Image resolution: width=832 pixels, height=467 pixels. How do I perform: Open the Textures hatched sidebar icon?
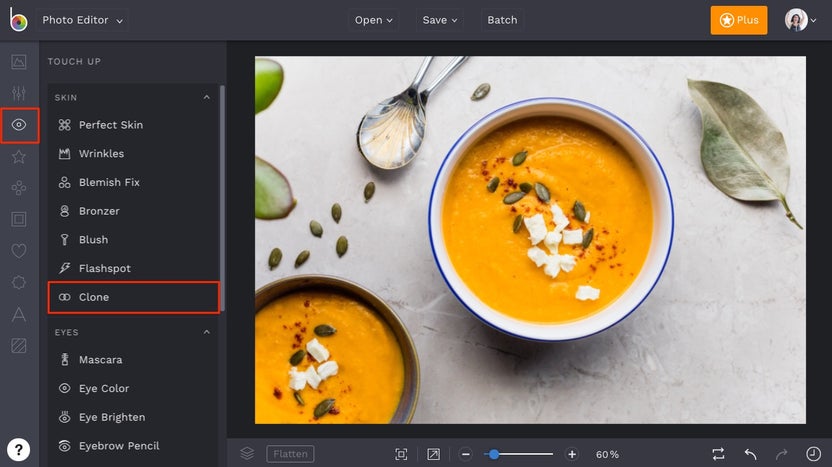point(19,346)
